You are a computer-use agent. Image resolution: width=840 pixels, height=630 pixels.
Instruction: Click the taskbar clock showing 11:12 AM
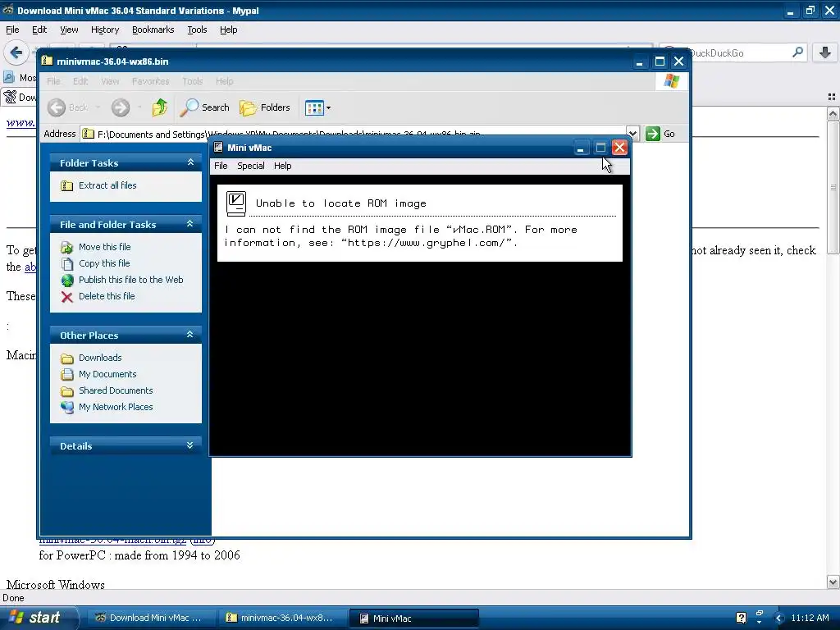click(x=810, y=619)
